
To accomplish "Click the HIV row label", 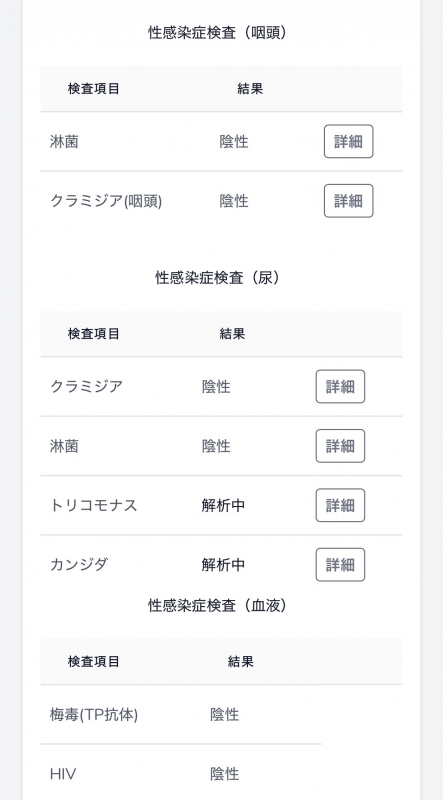I will 63,774.
